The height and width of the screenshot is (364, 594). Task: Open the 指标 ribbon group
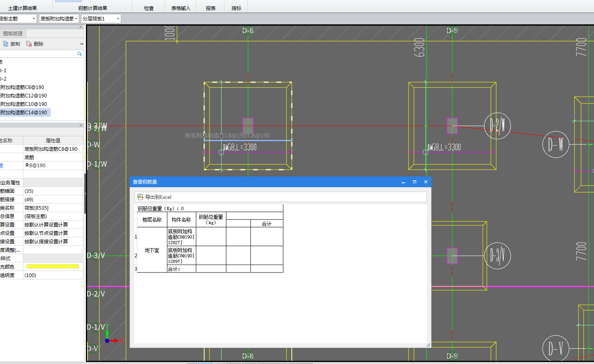tap(236, 8)
